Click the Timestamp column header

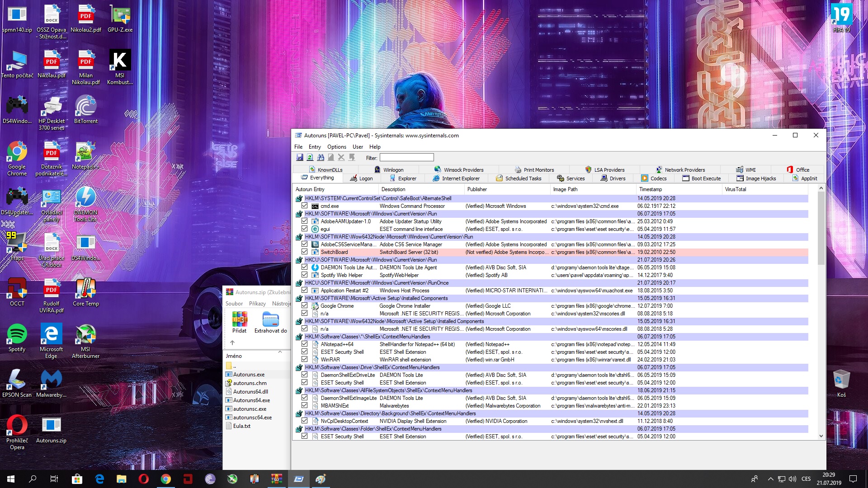(651, 189)
